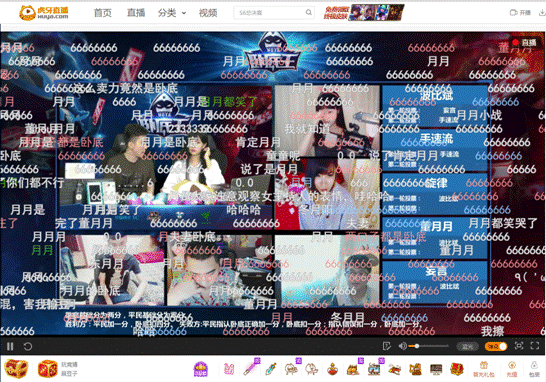Open the 蓝光 video quality selector
The width and height of the screenshot is (546, 382).
[x=467, y=346]
